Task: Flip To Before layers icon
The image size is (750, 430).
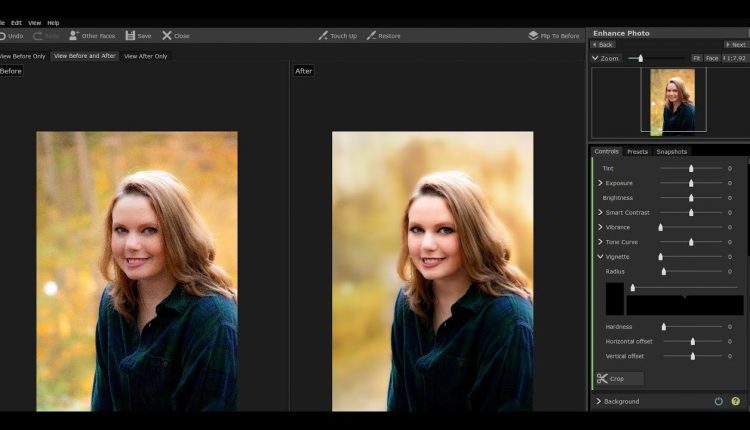Action: pyautogui.click(x=533, y=35)
